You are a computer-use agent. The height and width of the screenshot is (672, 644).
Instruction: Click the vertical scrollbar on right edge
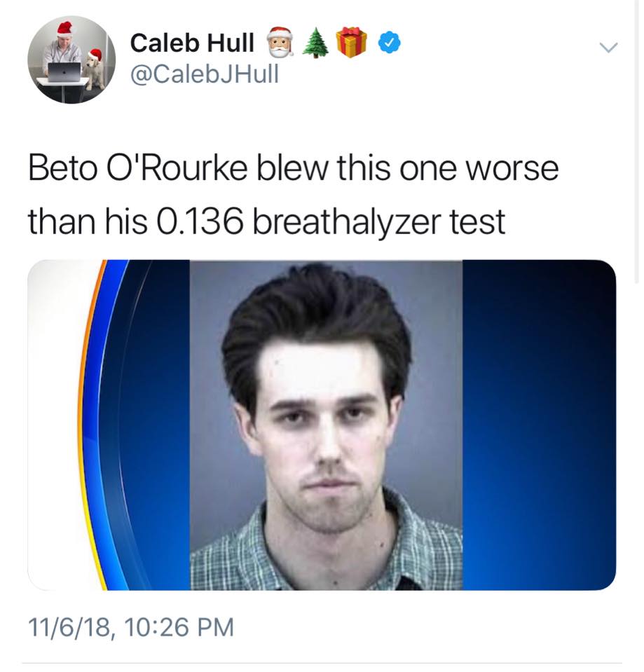(637, 142)
